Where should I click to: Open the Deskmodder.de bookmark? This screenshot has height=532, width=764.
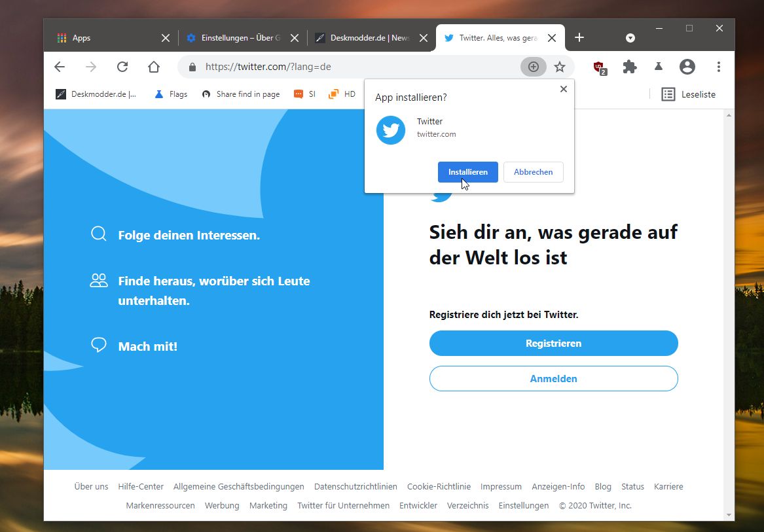(x=96, y=94)
